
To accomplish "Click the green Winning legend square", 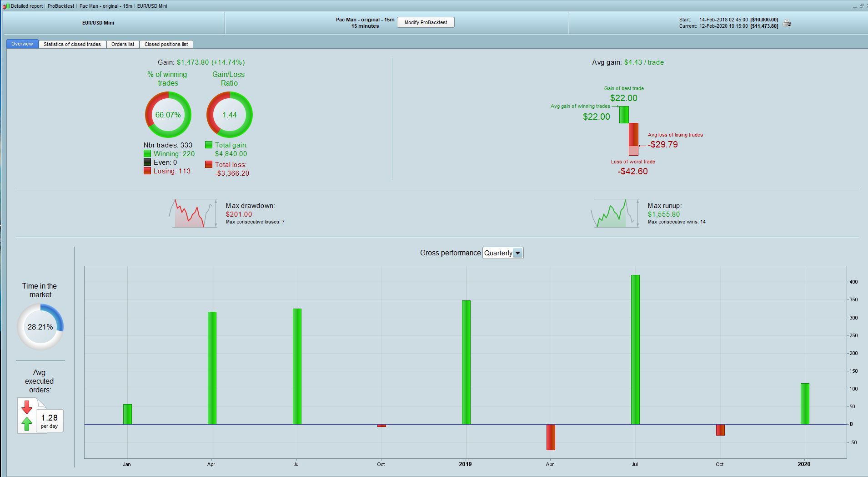I will [147, 154].
